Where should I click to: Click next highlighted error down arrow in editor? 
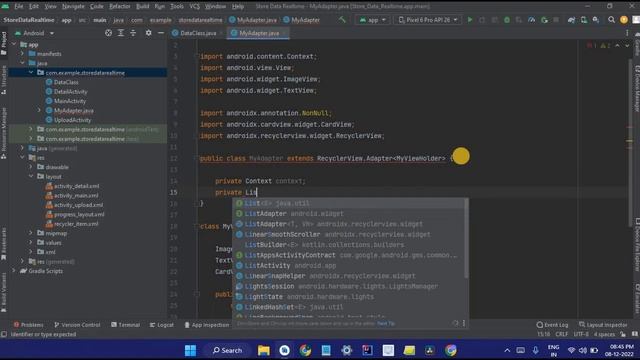627,45
